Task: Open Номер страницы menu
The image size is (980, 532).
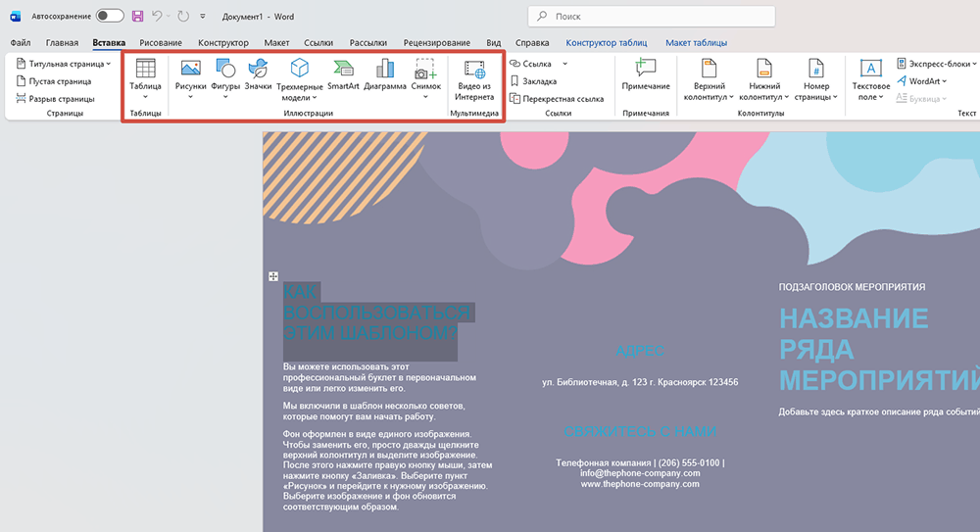Action: tap(816, 80)
